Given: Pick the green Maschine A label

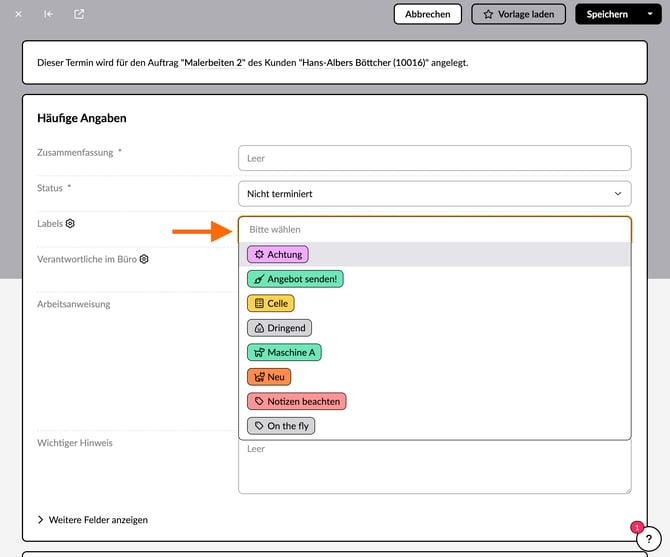Looking at the screenshot, I should 284,352.
